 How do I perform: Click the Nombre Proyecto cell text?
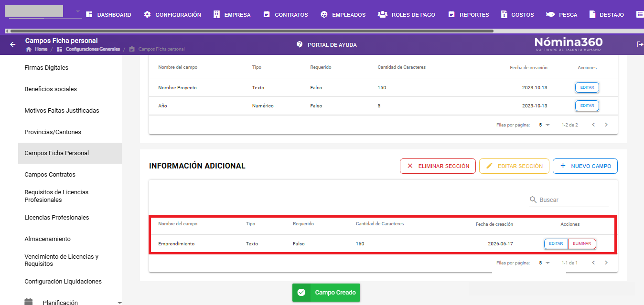pos(177,88)
